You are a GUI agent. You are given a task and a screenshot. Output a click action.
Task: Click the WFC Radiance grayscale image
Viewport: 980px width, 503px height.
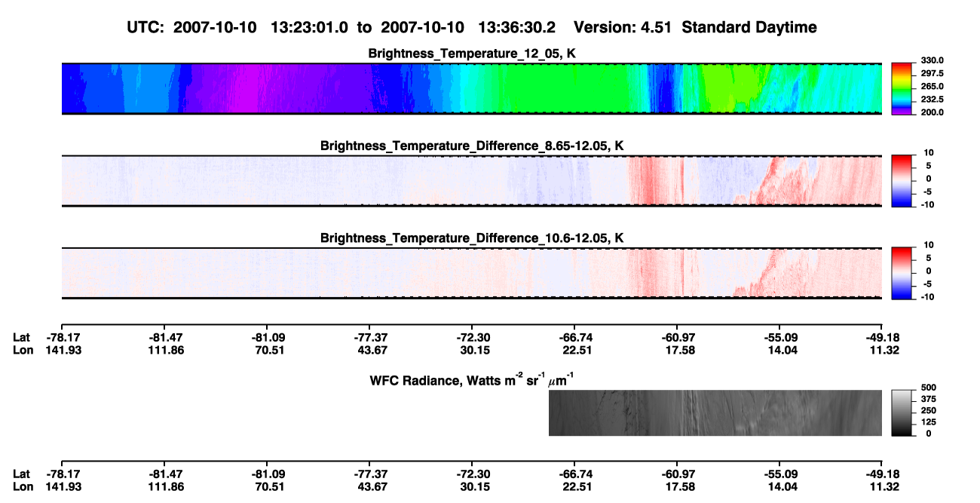click(x=715, y=413)
